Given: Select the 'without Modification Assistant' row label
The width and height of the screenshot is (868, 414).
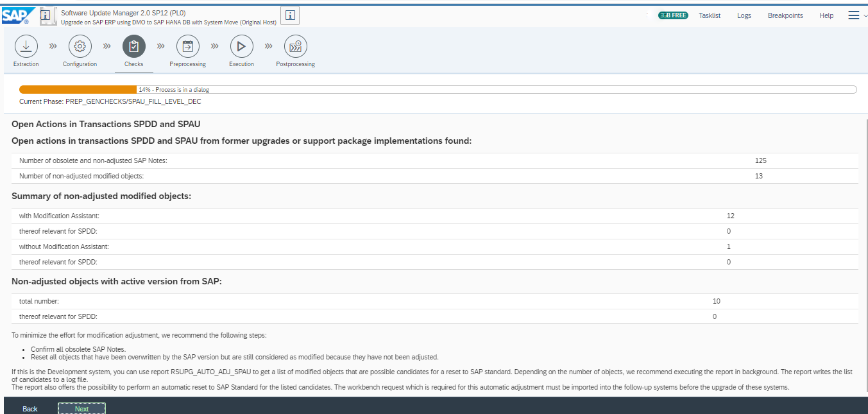Looking at the screenshot, I should (x=64, y=246).
